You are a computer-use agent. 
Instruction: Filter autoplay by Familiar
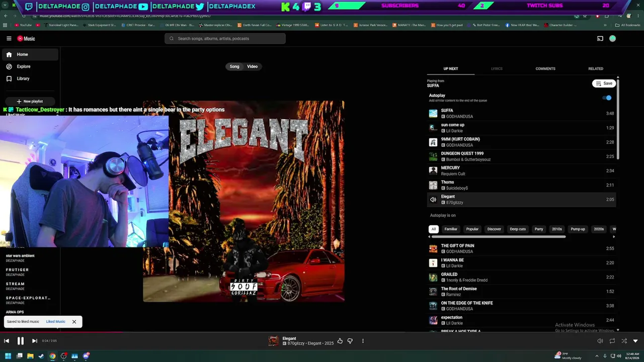(x=451, y=229)
